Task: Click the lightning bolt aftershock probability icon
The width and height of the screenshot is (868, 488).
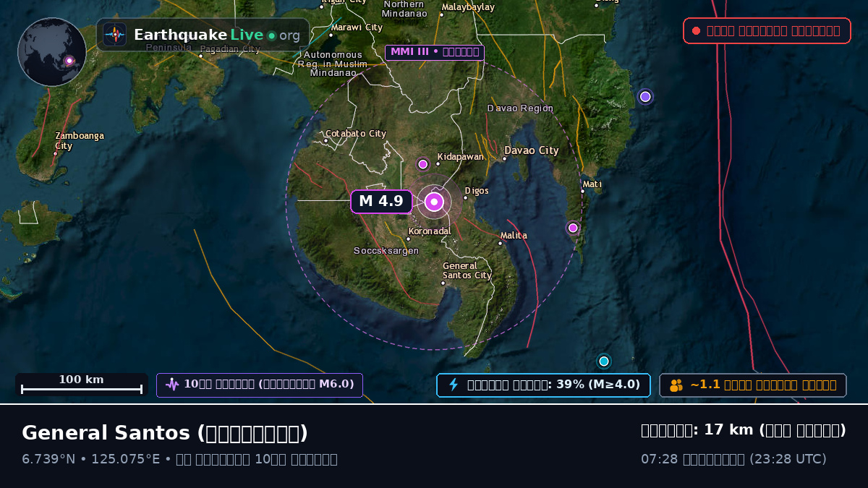Action: 454,385
